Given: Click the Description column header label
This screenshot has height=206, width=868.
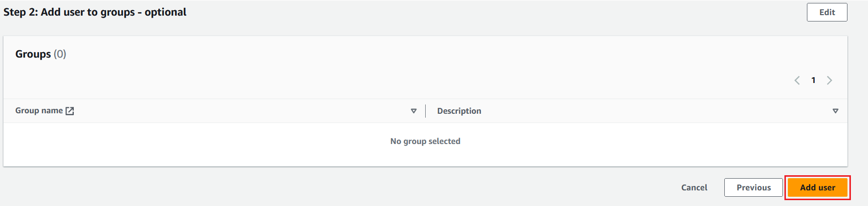Looking at the screenshot, I should coord(459,111).
